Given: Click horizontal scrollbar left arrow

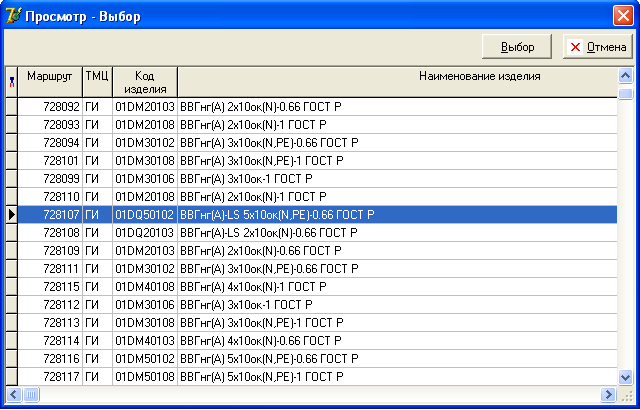Looking at the screenshot, I should (x=13, y=394).
